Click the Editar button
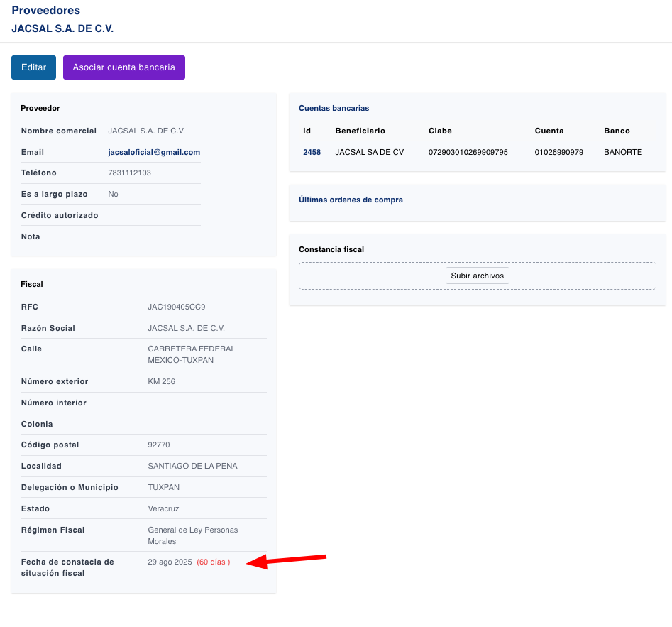Viewport: 672px width, 627px height. (33, 67)
